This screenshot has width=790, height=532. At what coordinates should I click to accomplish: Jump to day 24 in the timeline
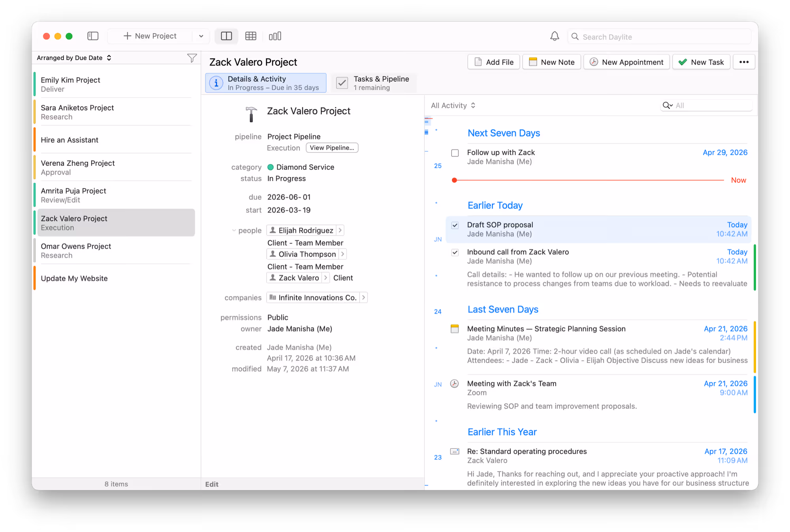pos(438,311)
